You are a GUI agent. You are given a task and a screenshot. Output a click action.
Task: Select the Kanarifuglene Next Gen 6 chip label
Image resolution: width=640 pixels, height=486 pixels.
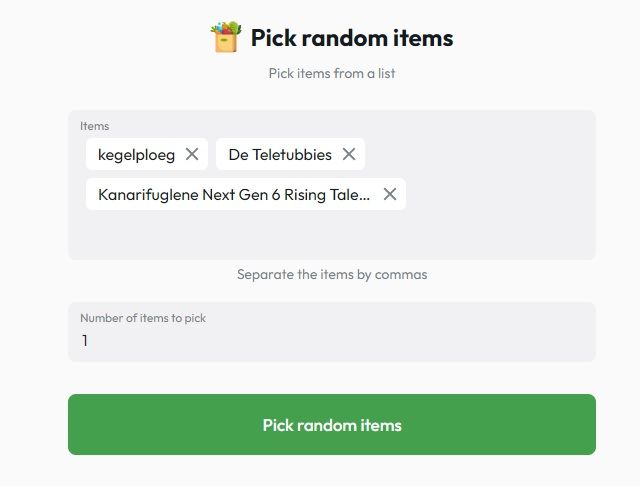click(x=234, y=195)
